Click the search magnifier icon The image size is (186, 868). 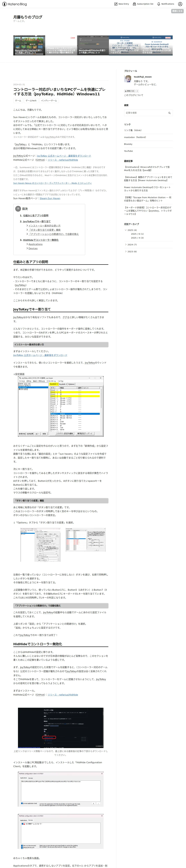click(169, 113)
